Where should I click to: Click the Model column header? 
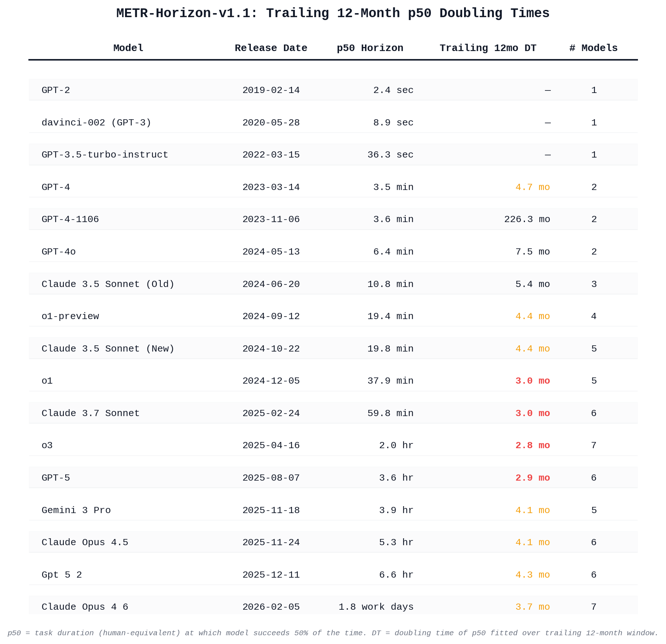(128, 48)
